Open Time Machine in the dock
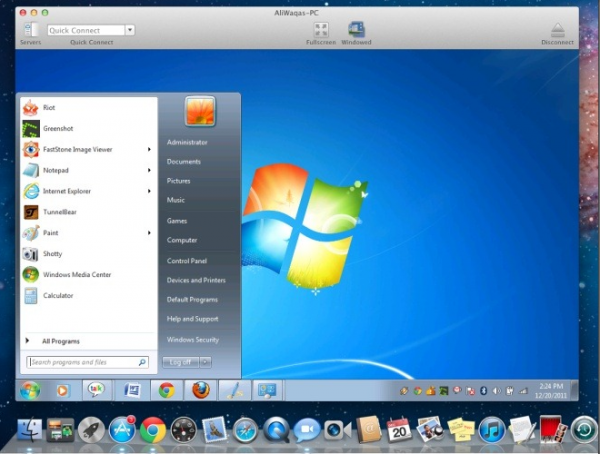 tap(584, 430)
